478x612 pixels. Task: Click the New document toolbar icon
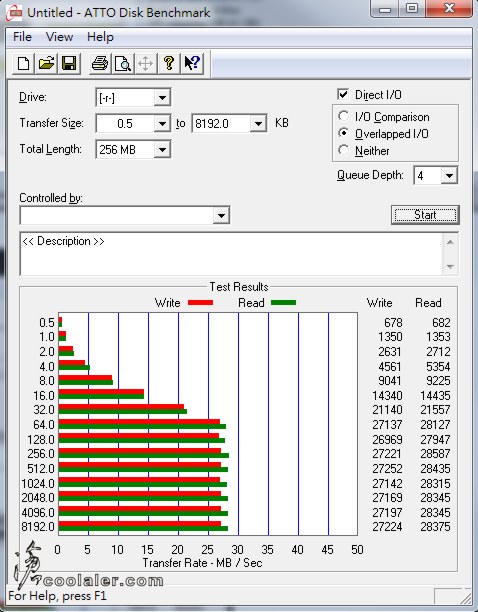pyautogui.click(x=23, y=63)
